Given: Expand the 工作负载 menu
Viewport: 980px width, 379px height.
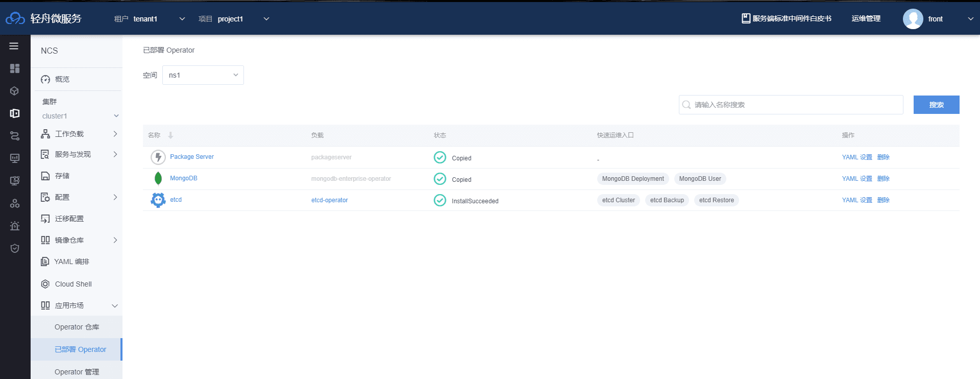Looking at the screenshot, I should [x=78, y=134].
